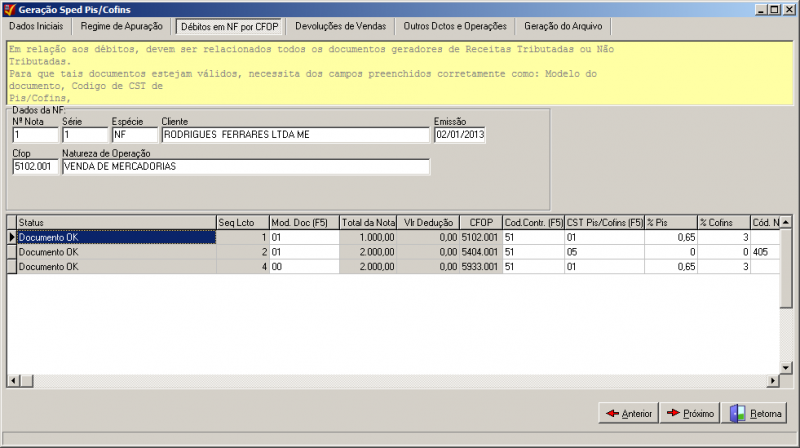This screenshot has width=800, height=448.
Task: Open Geração do Arquivo tab
Action: point(563,26)
